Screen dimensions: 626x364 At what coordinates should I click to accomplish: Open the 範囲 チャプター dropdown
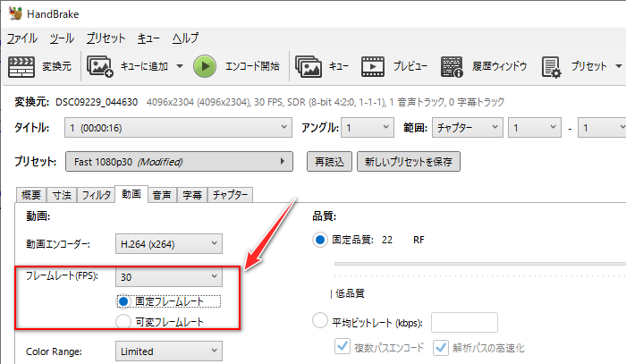[x=467, y=128]
